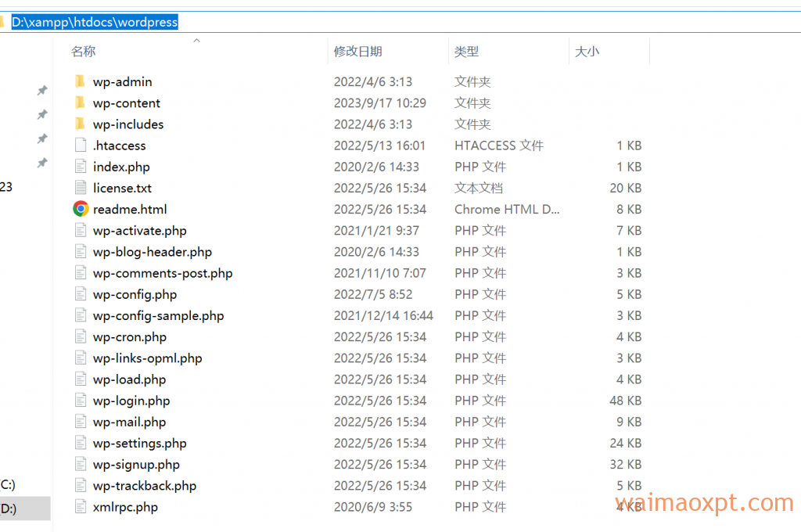Click the address bar path D:\xampp\htdocs\wordpress
Image resolution: width=801 pixels, height=532 pixels.
click(95, 22)
